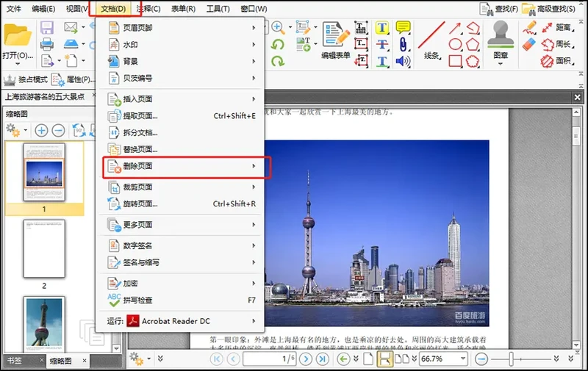Adjust the zoom slider handle

(511, 359)
